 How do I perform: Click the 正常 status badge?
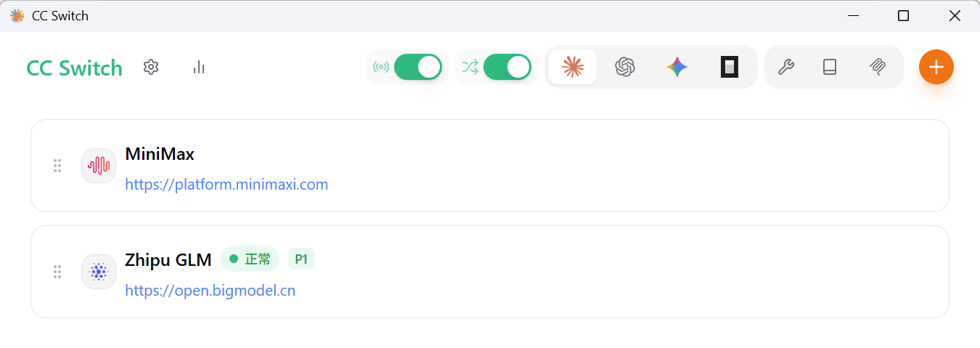coord(250,259)
